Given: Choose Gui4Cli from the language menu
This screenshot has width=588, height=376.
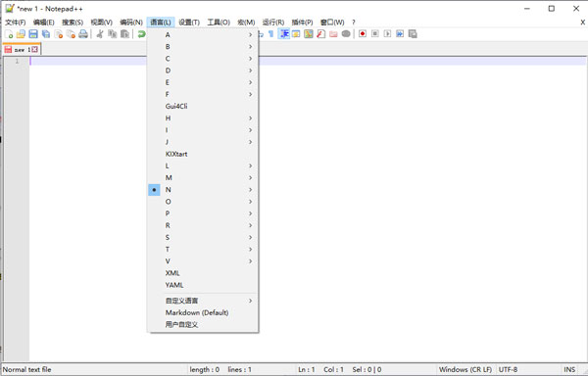Looking at the screenshot, I should [203, 107].
